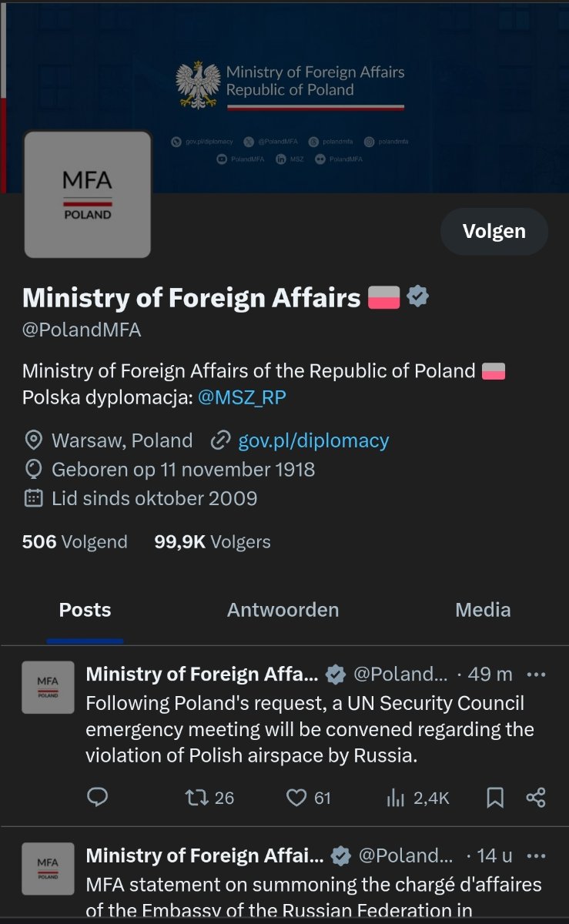Screen dimensions: 569x924
Task: Reply to the UN Security Council post
Action: coord(97,797)
